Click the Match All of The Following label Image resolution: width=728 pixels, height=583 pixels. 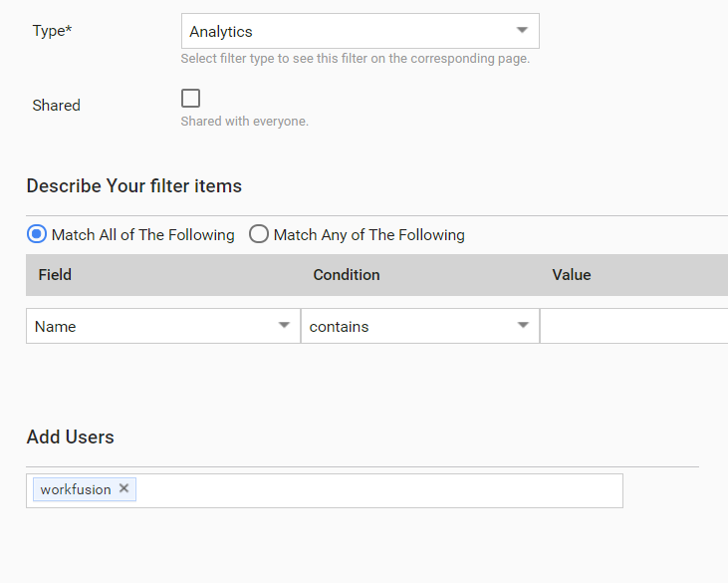point(143,235)
